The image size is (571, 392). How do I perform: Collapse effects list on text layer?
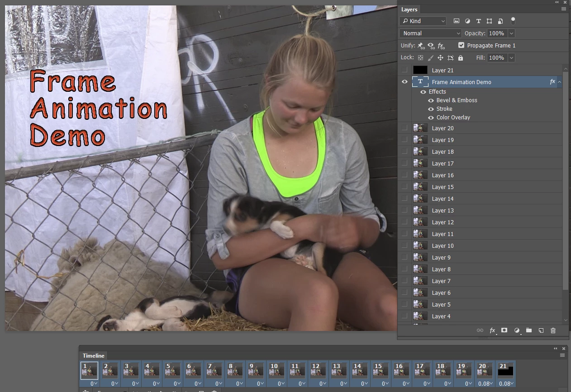[x=560, y=82]
